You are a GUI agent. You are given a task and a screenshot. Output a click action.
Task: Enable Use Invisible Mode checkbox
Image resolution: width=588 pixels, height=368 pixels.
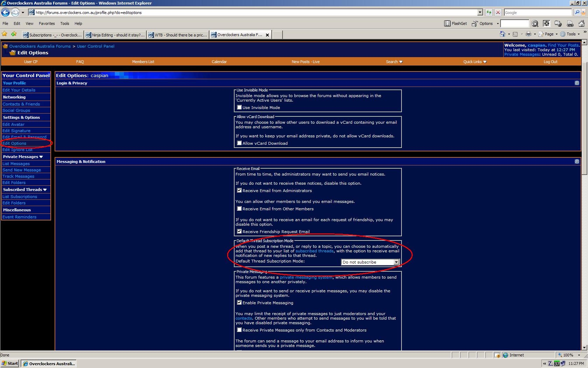pyautogui.click(x=239, y=107)
